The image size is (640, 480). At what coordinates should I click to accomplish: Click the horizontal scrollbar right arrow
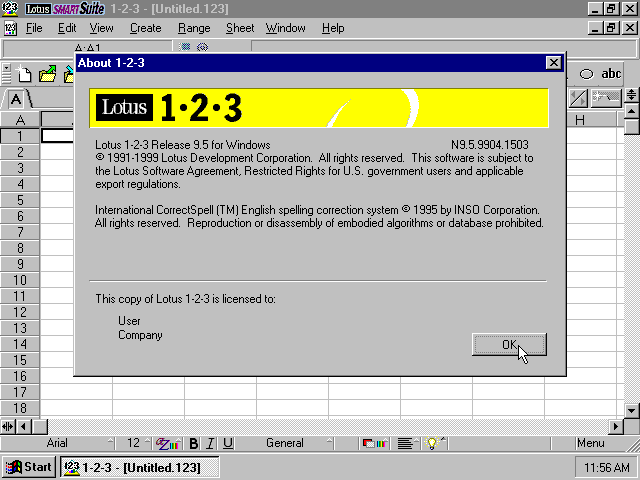(615, 426)
